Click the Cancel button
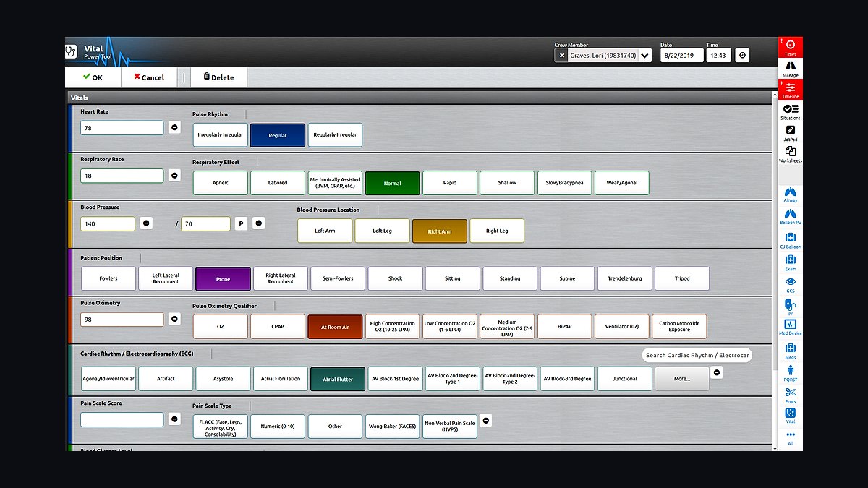The height and width of the screenshot is (488, 868). (149, 77)
